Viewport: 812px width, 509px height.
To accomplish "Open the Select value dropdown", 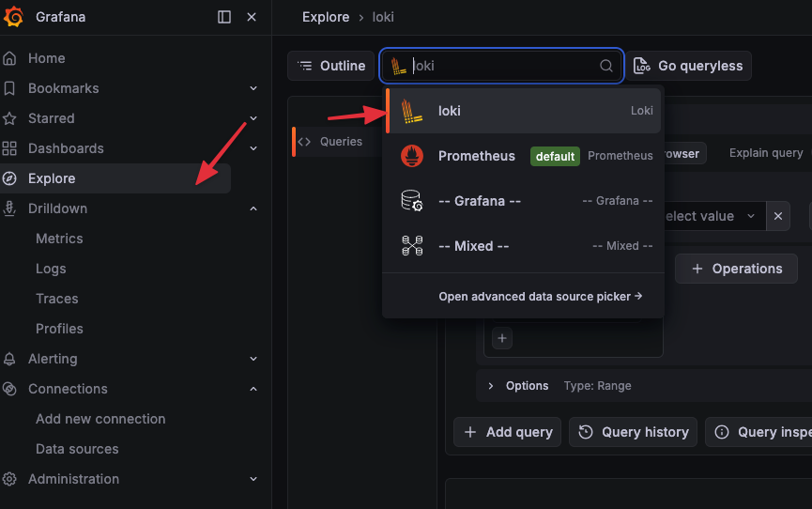I will [x=710, y=216].
